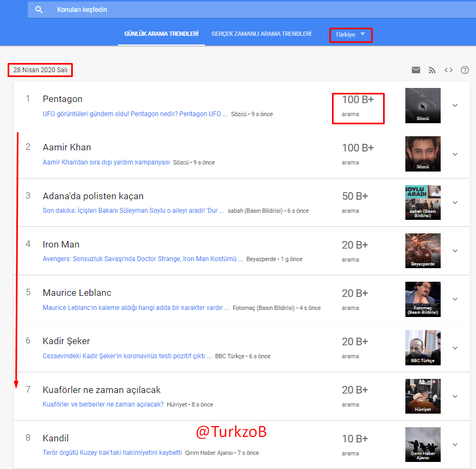Open the Avengers Sonsuzluk Savaşı article link
This screenshot has height=469, width=476.
coord(143,259)
